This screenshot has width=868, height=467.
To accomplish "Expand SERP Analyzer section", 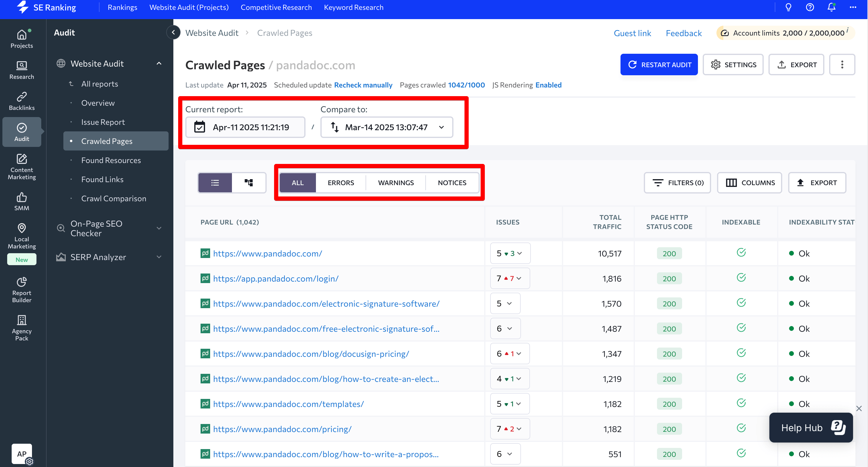I will (x=159, y=257).
